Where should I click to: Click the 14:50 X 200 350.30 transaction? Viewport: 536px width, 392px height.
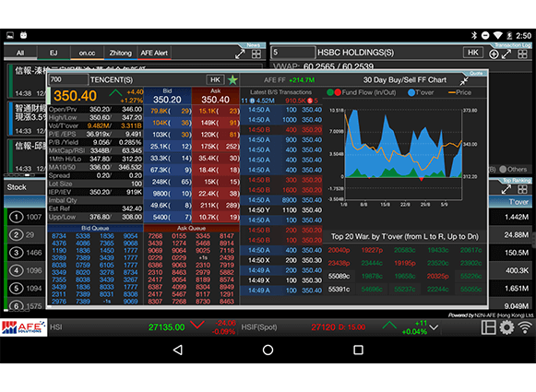click(281, 260)
